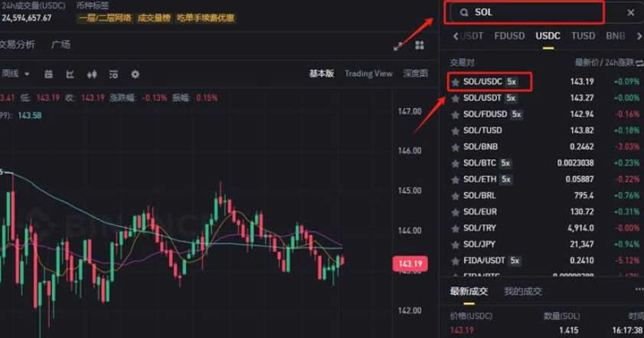Viewport: 644px width, 338px height.
Task: Favorite the SOL/ETH pair star
Action: 455,179
